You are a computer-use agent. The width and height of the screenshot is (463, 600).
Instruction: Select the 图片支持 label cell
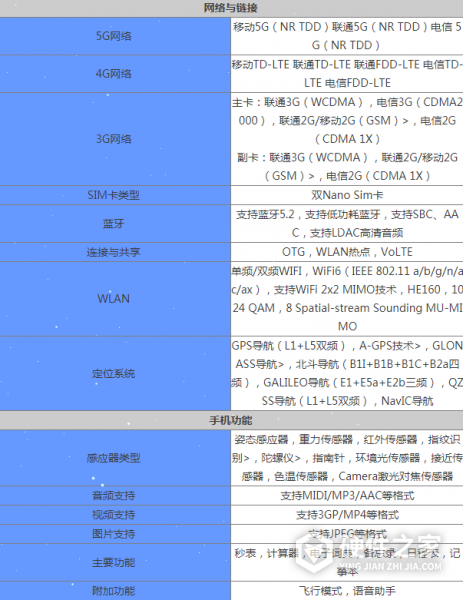115,534
